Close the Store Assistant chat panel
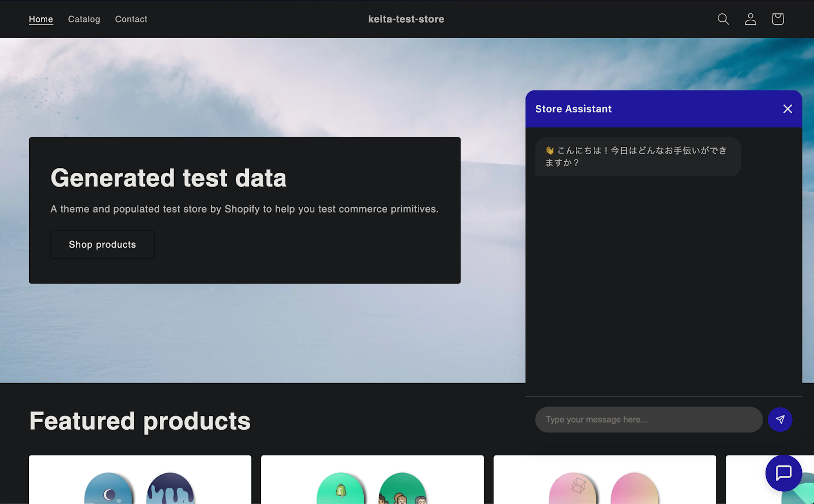The image size is (814, 504). 788,109
